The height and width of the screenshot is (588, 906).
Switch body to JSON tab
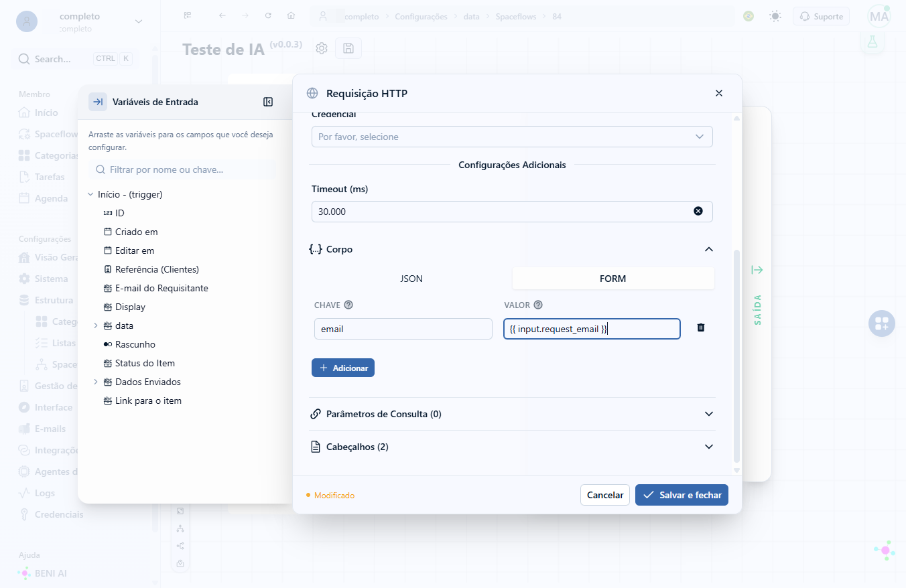[x=411, y=279]
